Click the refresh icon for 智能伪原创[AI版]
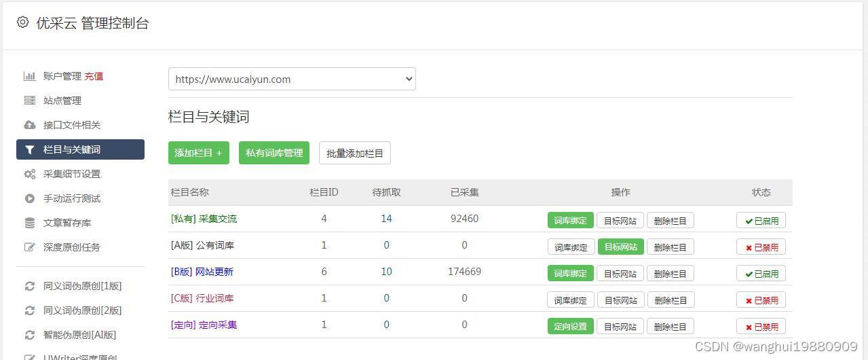Viewport: 868px width, 360px height. pos(29,335)
